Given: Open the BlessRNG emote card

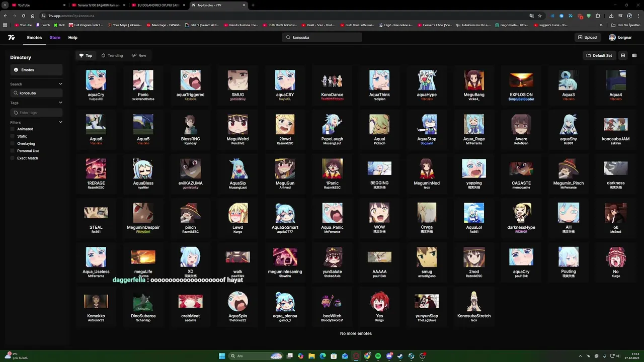Looking at the screenshot, I should coord(191,129).
